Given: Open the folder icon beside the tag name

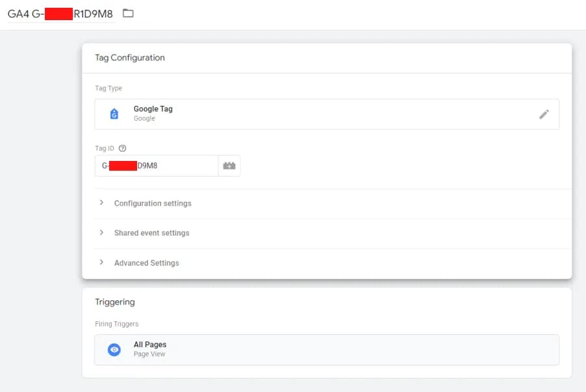Looking at the screenshot, I should [x=128, y=14].
